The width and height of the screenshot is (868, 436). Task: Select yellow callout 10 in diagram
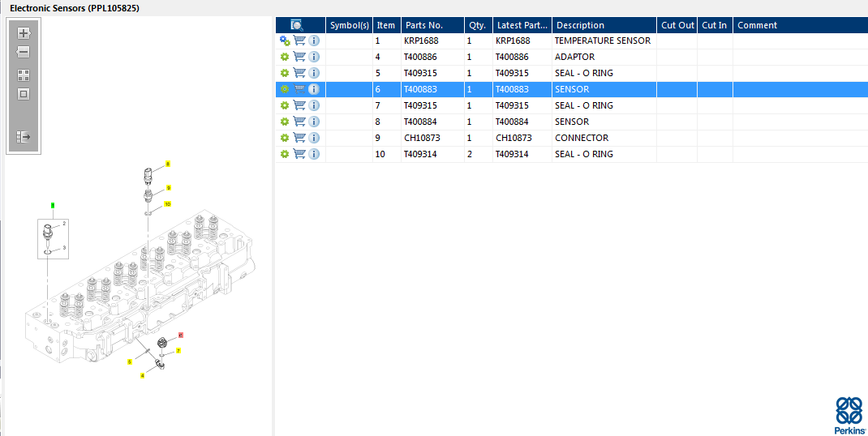[167, 204]
